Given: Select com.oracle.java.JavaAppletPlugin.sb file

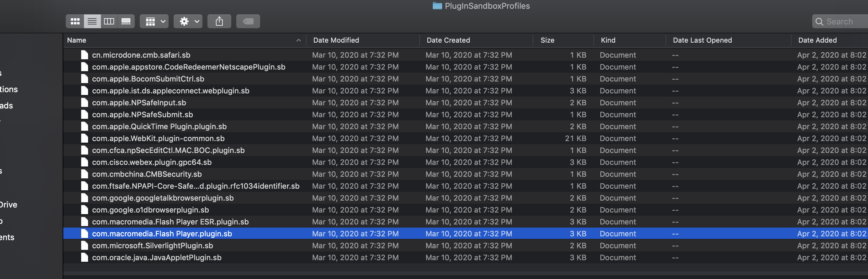Looking at the screenshot, I should click(x=465, y=257).
